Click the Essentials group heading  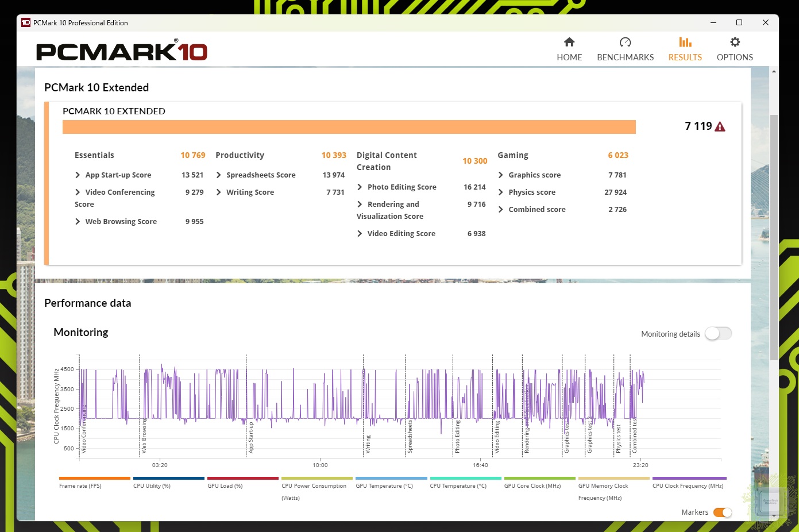(x=94, y=155)
